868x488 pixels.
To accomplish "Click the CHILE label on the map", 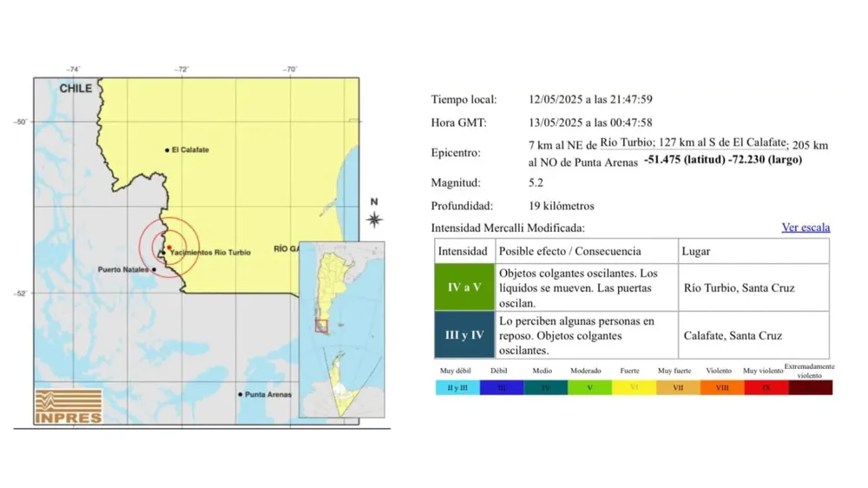I will (76, 89).
